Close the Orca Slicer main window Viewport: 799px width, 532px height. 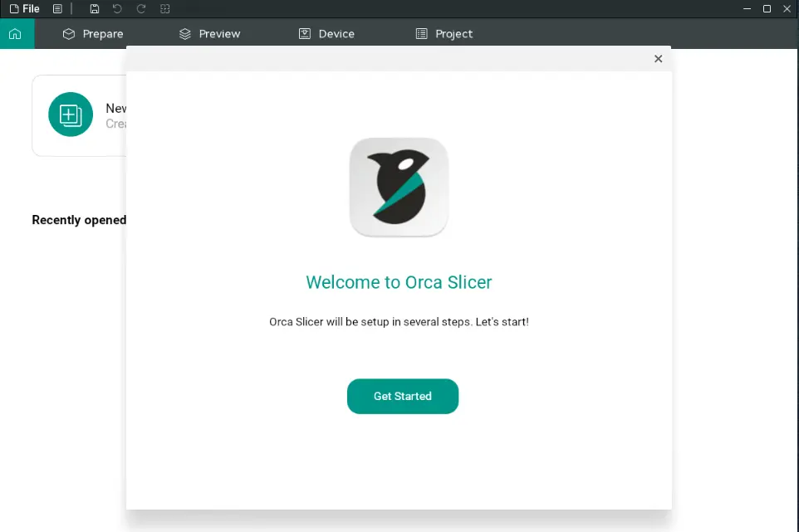(x=787, y=9)
